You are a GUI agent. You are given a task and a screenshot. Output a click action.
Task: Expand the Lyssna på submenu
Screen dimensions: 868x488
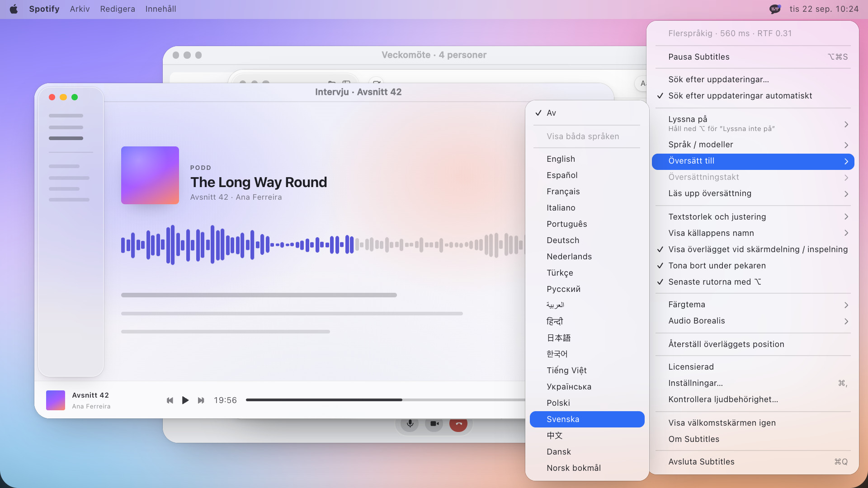[753, 124]
